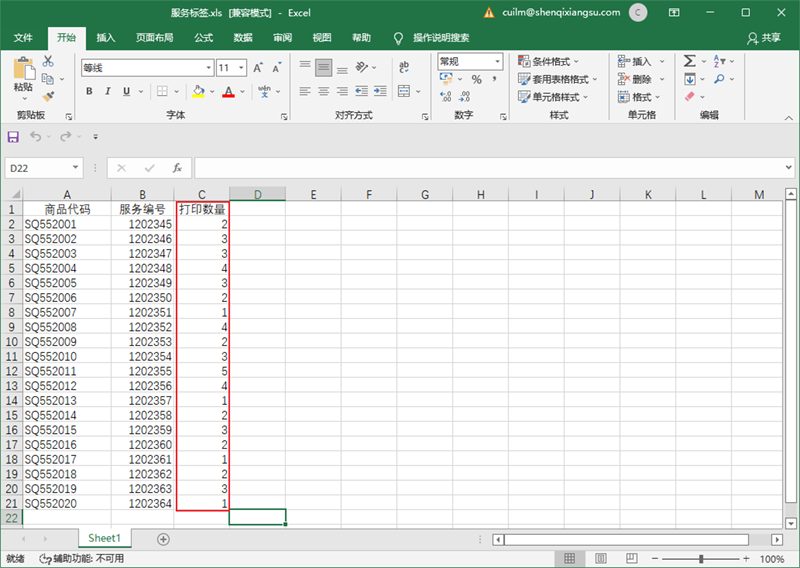The width and height of the screenshot is (800, 568).
Task: Click the Increase Font Size icon
Action: pyautogui.click(x=258, y=68)
